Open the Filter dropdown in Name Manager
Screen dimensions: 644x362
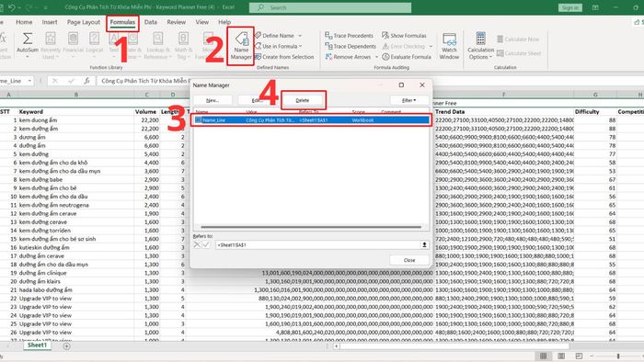(409, 100)
